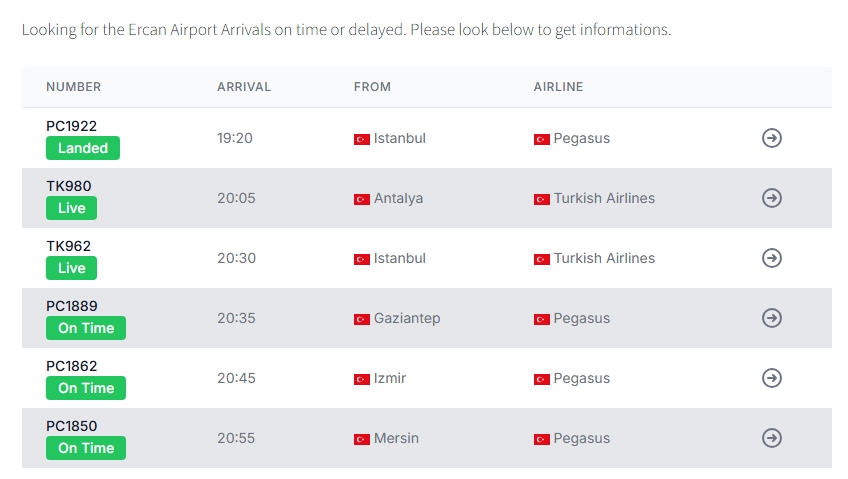Click the On Time badge for PC1850

coord(86,448)
